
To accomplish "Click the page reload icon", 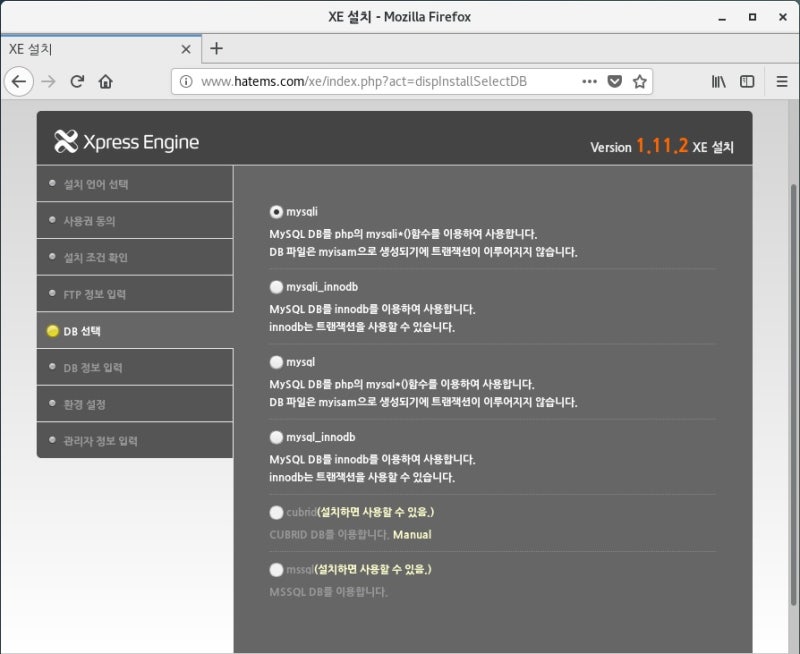I will 78,81.
